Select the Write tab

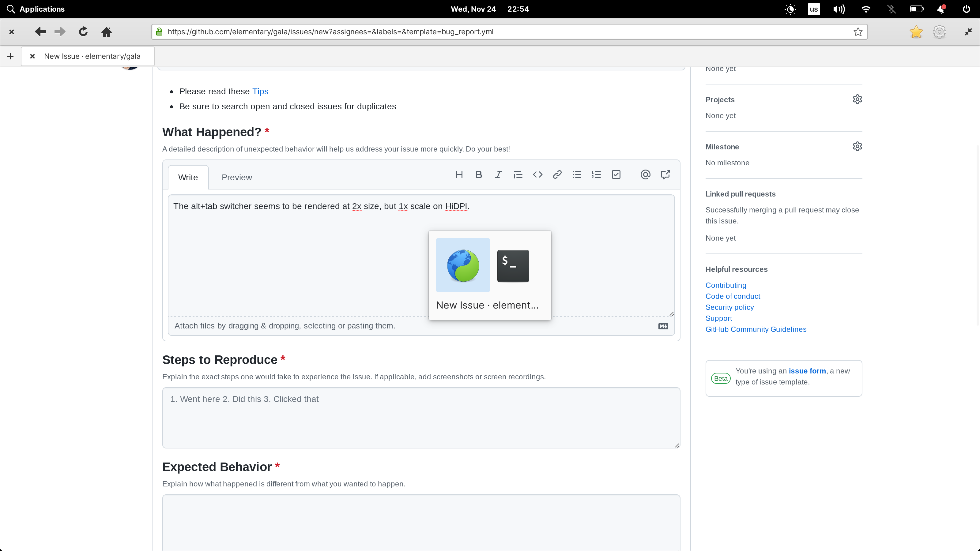pos(188,177)
